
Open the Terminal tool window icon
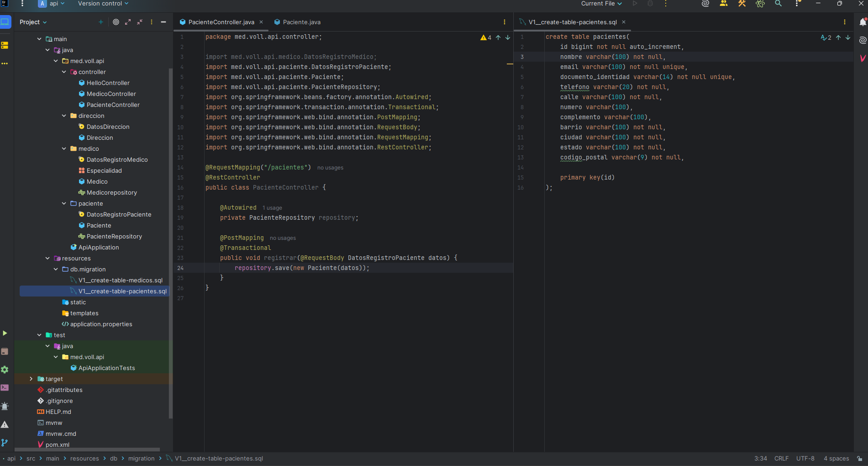(5, 388)
